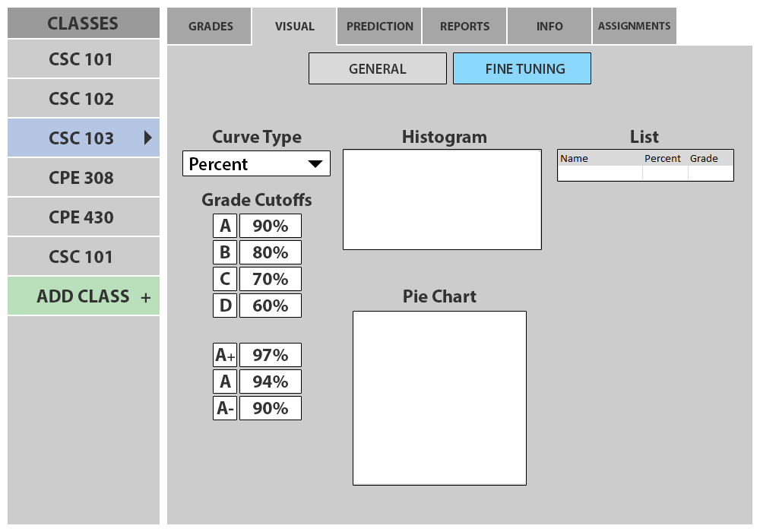This screenshot has height=532, width=760.
Task: Select the FINE TUNING button
Action: point(521,68)
